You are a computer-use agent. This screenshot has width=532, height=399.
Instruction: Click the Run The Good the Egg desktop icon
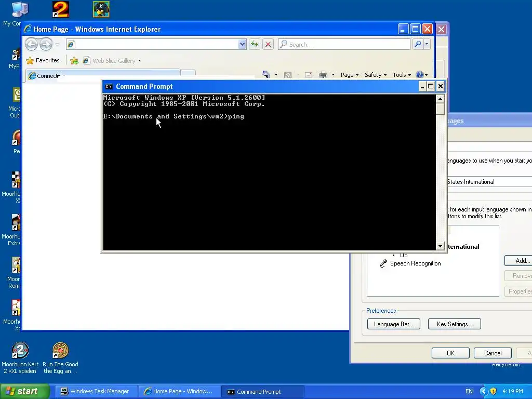(60, 358)
